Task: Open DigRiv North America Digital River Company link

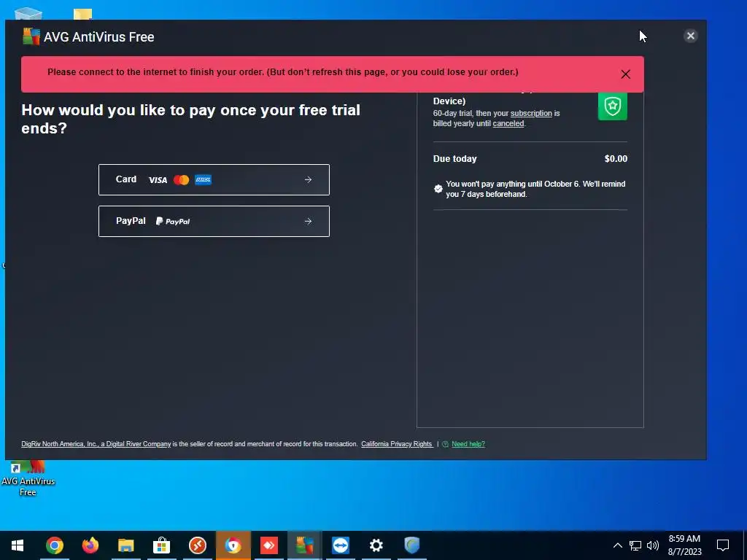Action: [x=96, y=444]
